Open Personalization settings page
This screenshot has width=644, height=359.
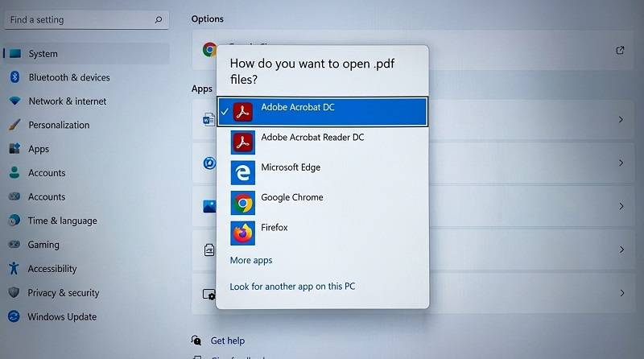tap(59, 125)
